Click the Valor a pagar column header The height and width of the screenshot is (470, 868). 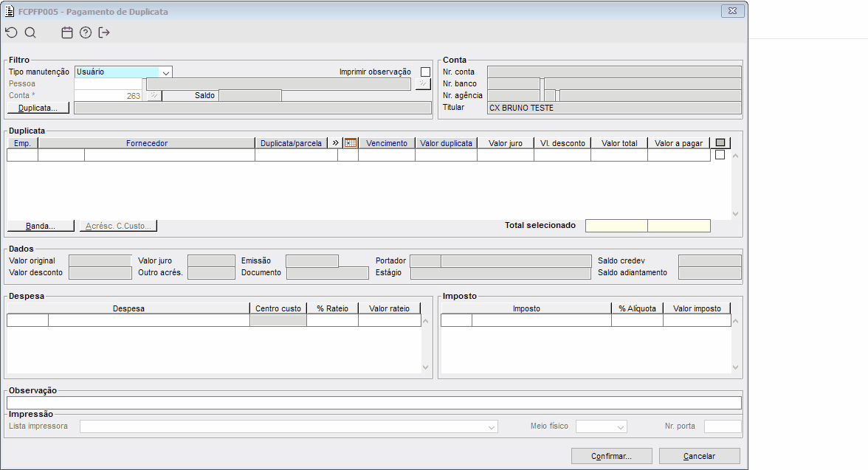click(679, 143)
